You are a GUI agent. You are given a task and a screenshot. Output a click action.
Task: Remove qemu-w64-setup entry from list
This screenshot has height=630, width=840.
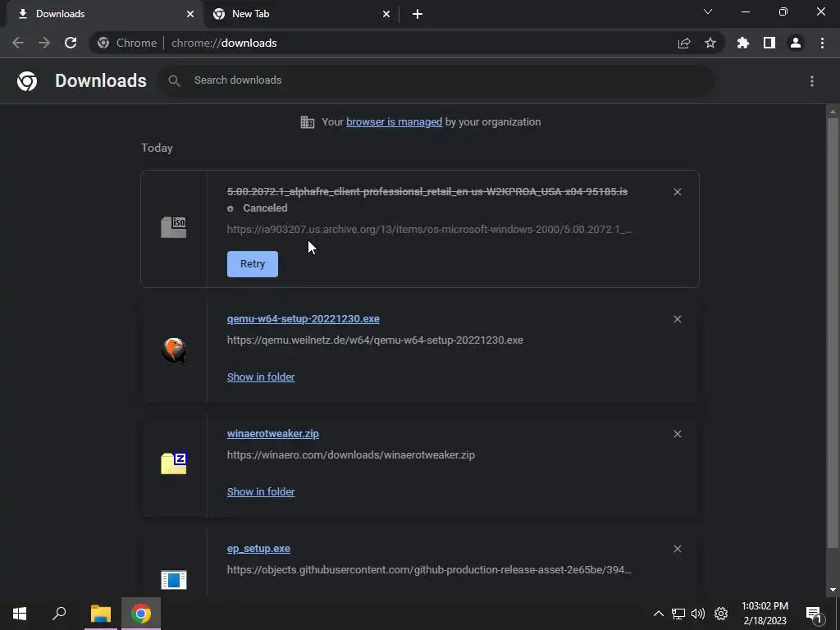[677, 319]
